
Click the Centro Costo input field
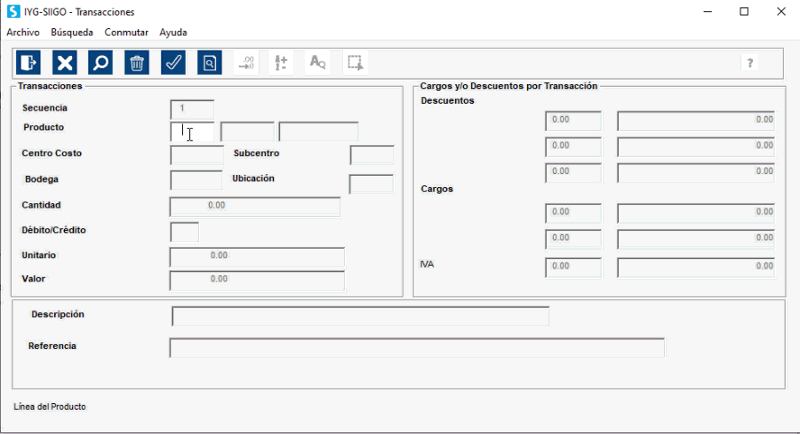tap(196, 155)
